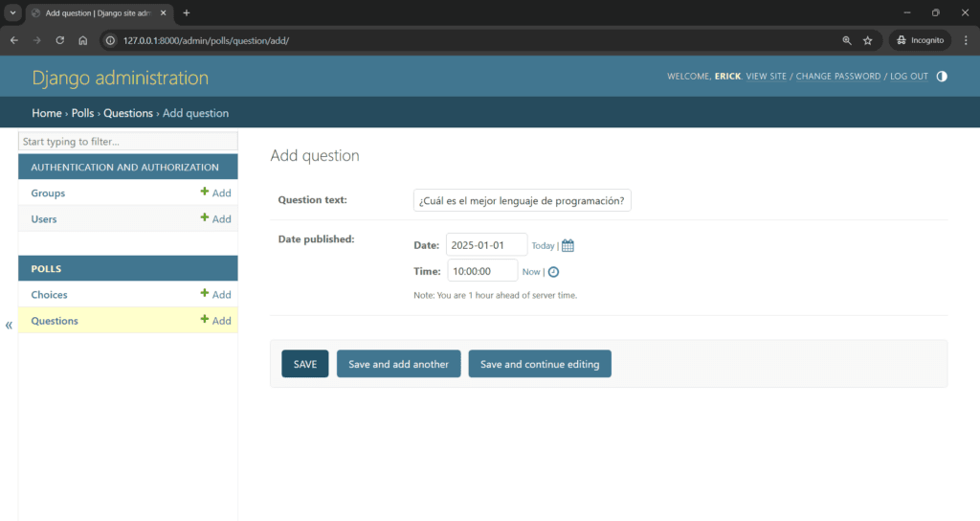Image resolution: width=980 pixels, height=521 pixels.
Task: Close the Add question browser tab
Action: click(163, 13)
